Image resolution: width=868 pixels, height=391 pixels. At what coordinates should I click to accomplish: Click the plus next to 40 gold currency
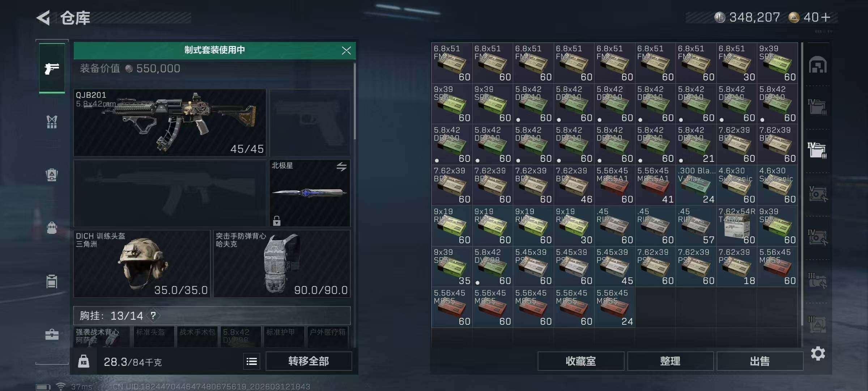826,17
